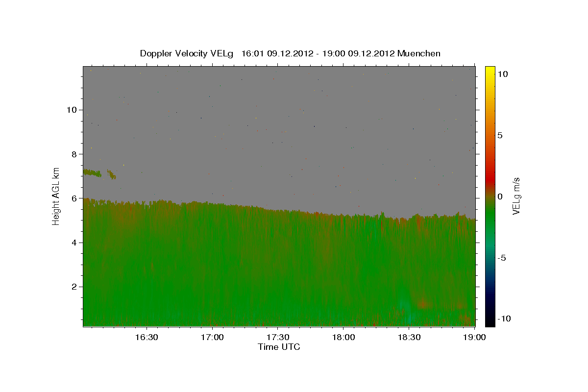
Task: Click the colorbar value -10 label
Action: pyautogui.click(x=504, y=319)
